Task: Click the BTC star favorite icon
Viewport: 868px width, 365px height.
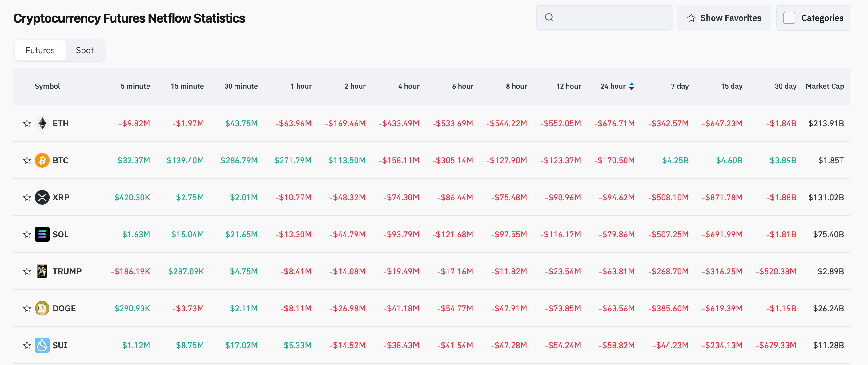Action: pos(27,161)
